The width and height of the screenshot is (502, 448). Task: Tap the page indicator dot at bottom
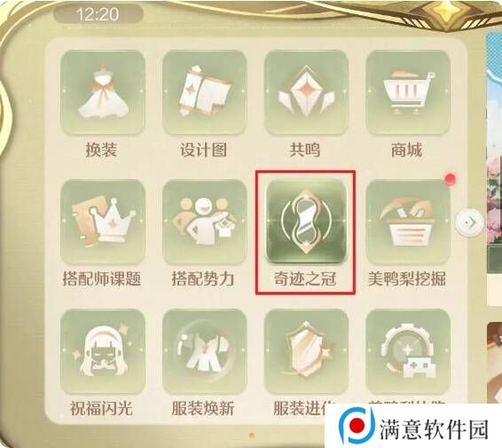pos(252,435)
